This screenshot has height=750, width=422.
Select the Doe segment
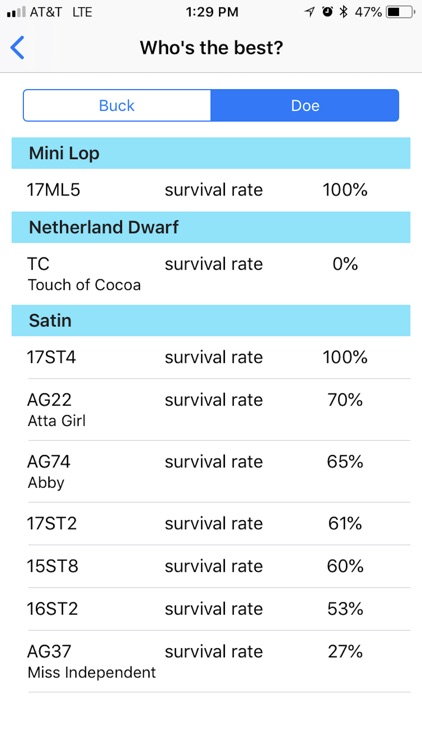(x=305, y=105)
